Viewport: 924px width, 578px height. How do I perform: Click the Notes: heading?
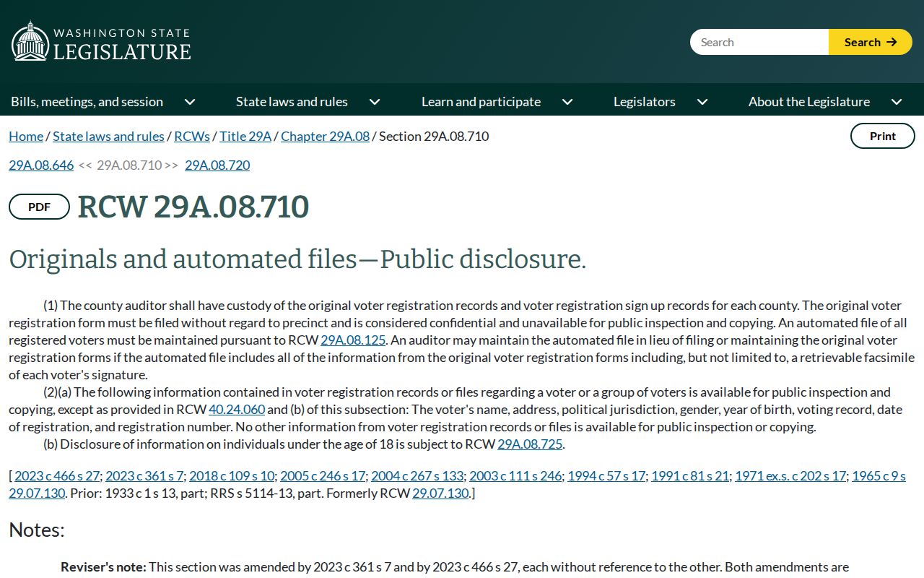tap(37, 530)
